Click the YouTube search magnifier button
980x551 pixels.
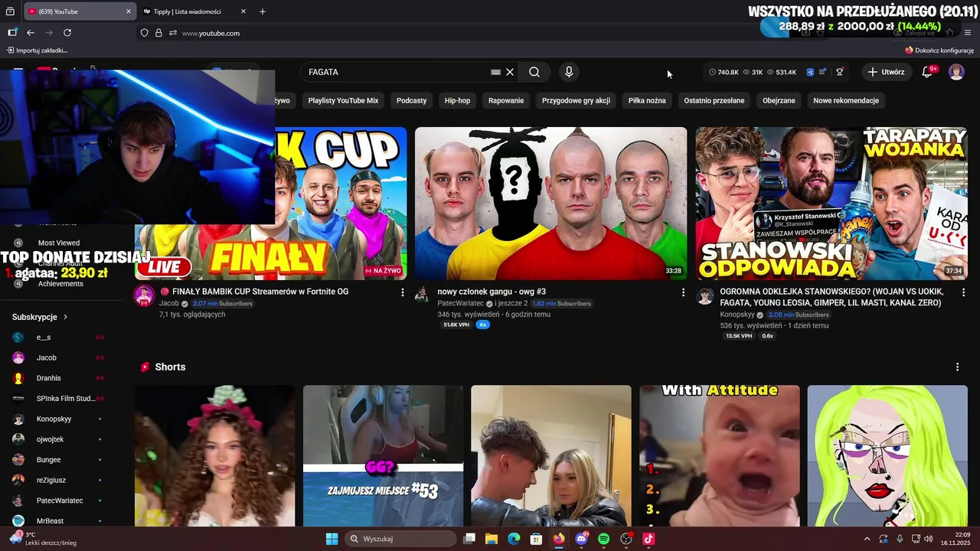coord(534,72)
